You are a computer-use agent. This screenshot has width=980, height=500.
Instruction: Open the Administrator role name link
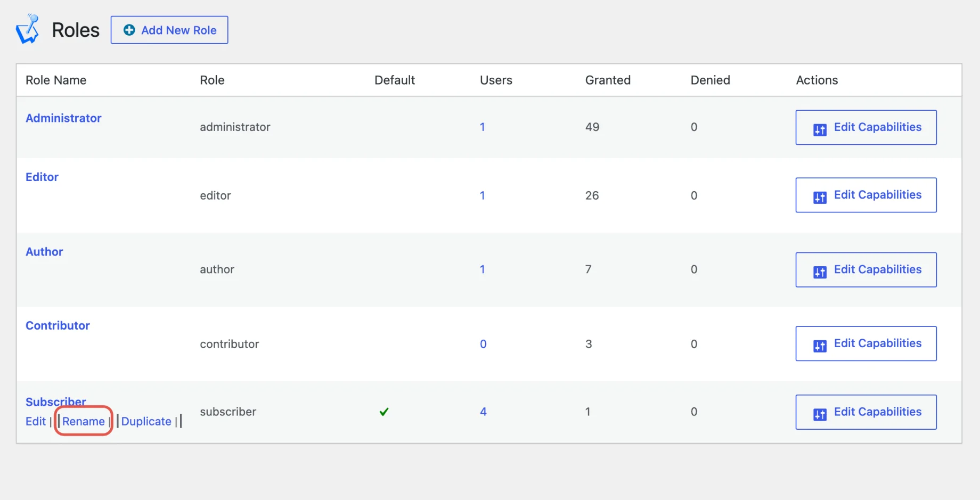coord(63,118)
